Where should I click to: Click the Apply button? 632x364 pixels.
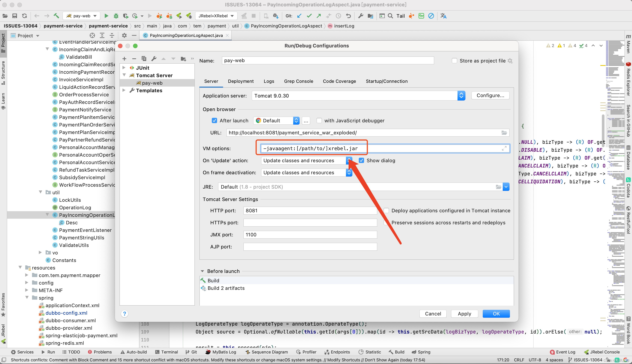[464, 314]
